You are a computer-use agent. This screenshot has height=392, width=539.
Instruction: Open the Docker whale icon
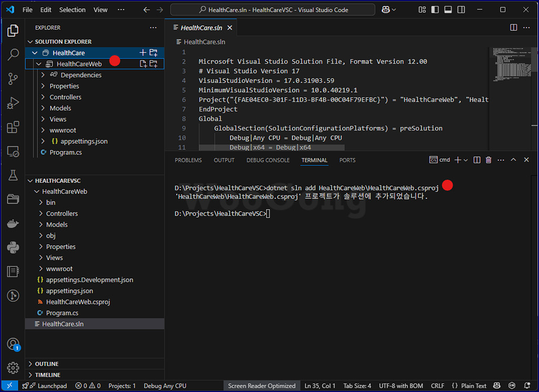[13, 224]
